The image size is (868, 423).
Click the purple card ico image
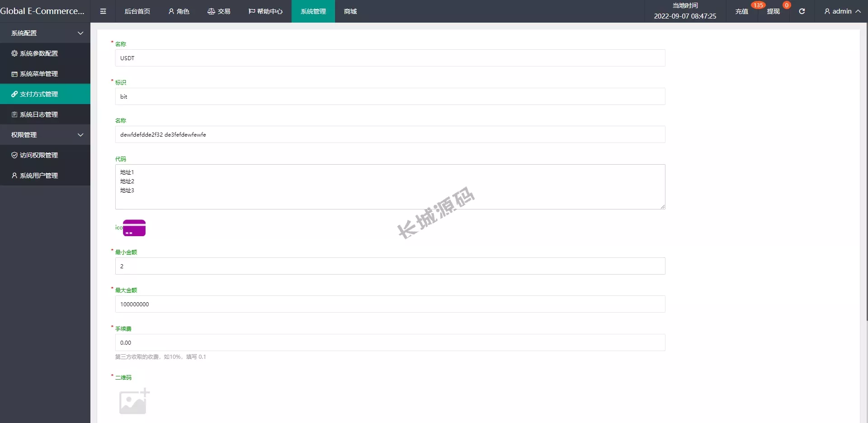(134, 228)
